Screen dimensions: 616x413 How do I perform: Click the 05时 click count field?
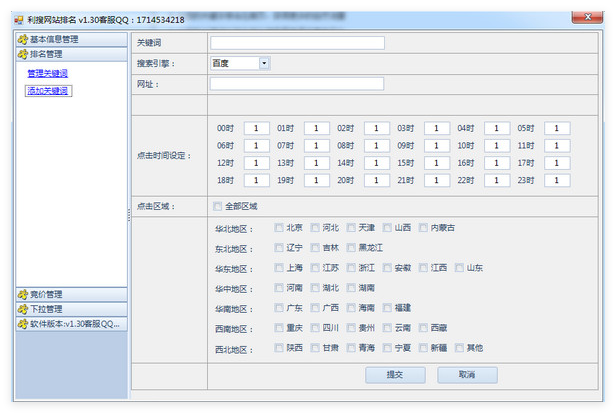point(557,128)
